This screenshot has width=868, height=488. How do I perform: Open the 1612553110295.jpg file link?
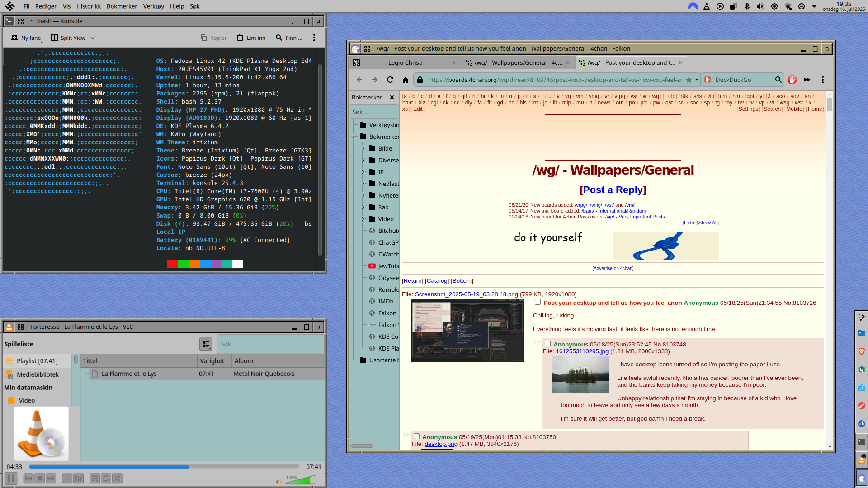(582, 351)
